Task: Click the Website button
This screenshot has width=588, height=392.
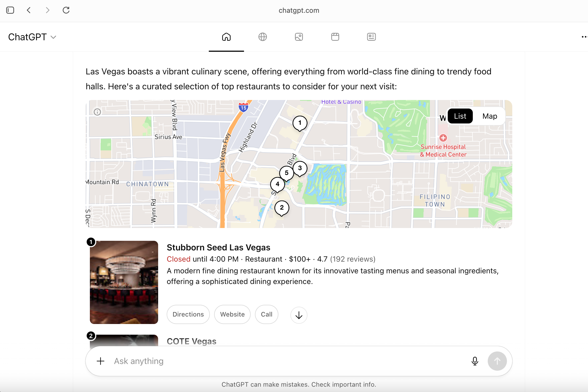Action: coord(232,314)
